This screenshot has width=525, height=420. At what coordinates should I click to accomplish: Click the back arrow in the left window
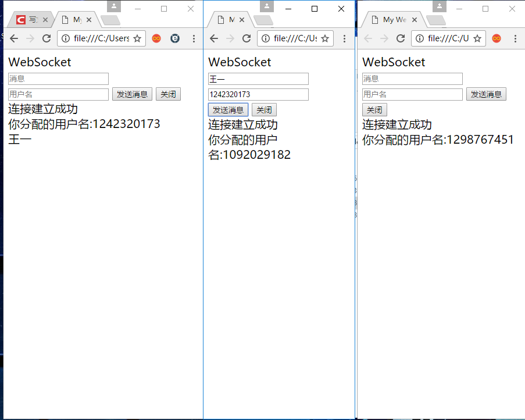coord(14,38)
